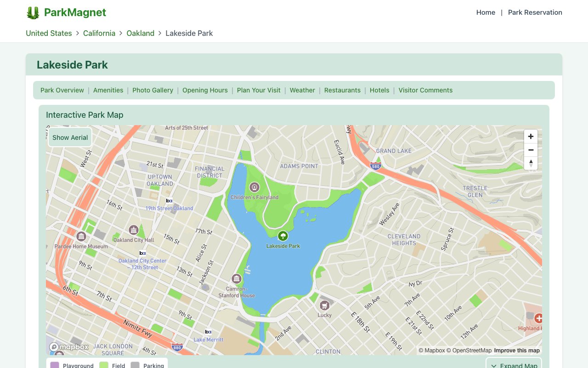This screenshot has width=588, height=368.
Task: Click the Oakland City Hall marker
Action: point(134,230)
